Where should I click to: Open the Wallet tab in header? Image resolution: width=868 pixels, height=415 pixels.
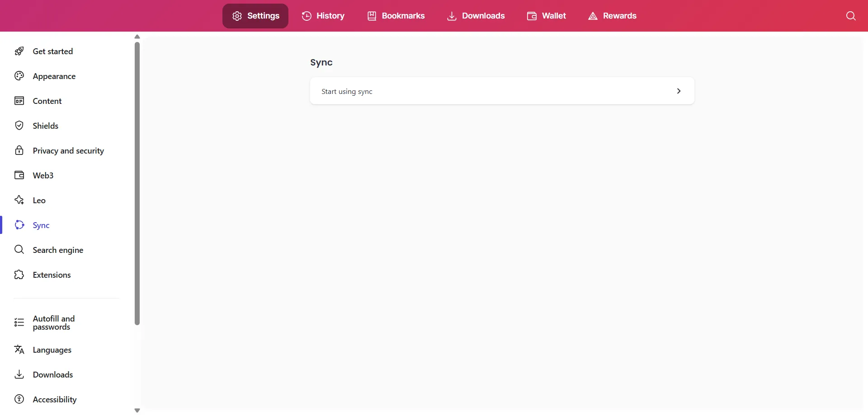[546, 16]
